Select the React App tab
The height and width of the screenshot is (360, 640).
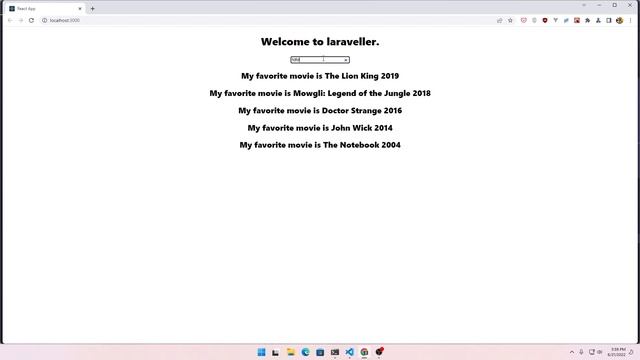[x=45, y=9]
